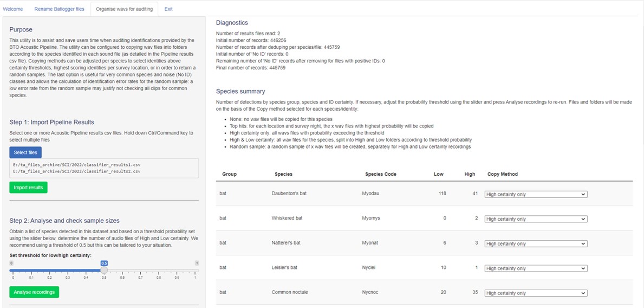Open Whiskered bat Copy Method dropdown

coord(536,219)
